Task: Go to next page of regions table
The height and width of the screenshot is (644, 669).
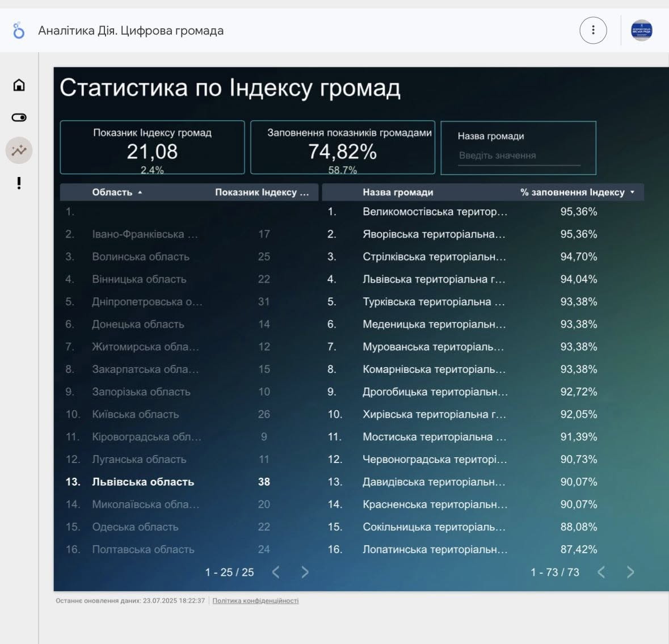Action: click(x=305, y=572)
